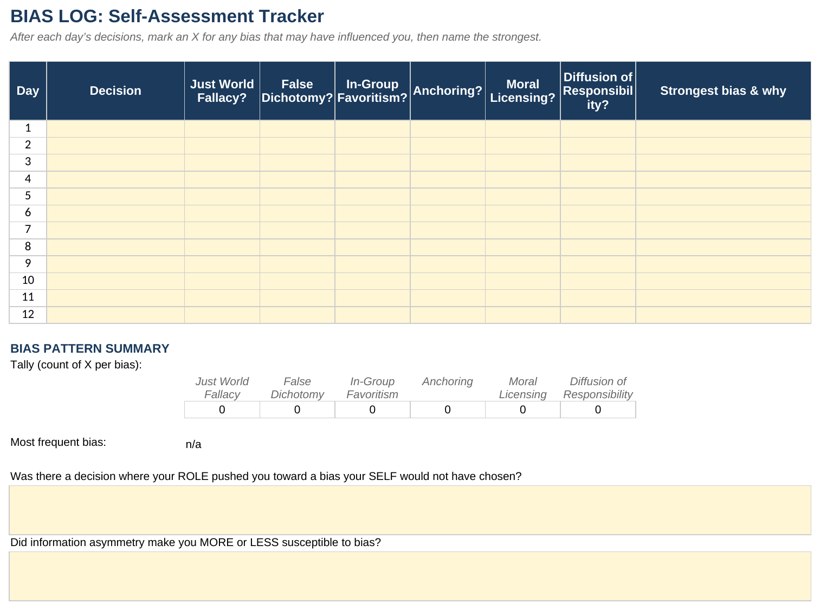820x610 pixels.
Task: Click the Anchoring tally value 0
Action: [448, 410]
